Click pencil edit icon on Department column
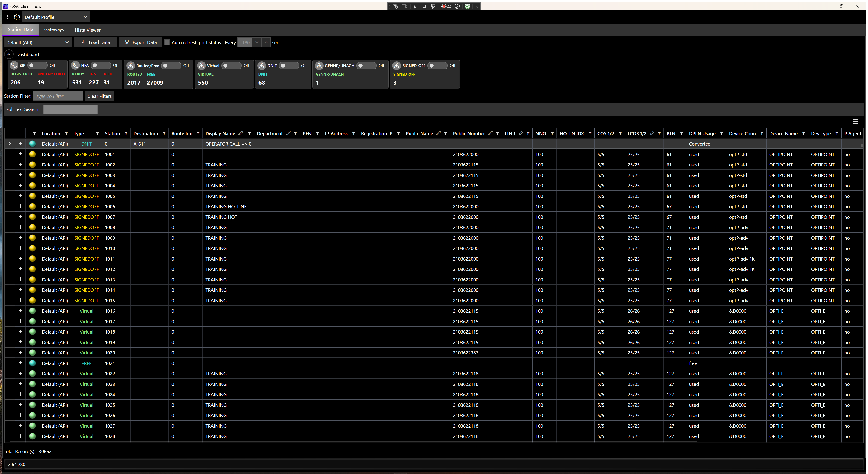Screen dimensions: 868x474 (x=288, y=133)
